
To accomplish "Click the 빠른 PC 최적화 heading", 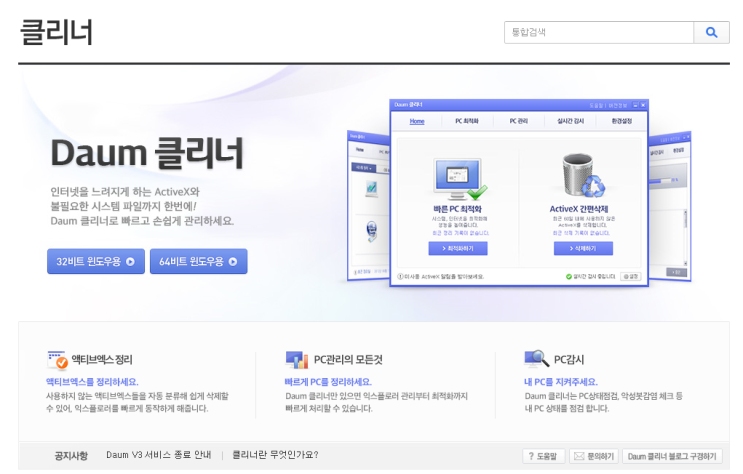I will pyautogui.click(x=457, y=209).
